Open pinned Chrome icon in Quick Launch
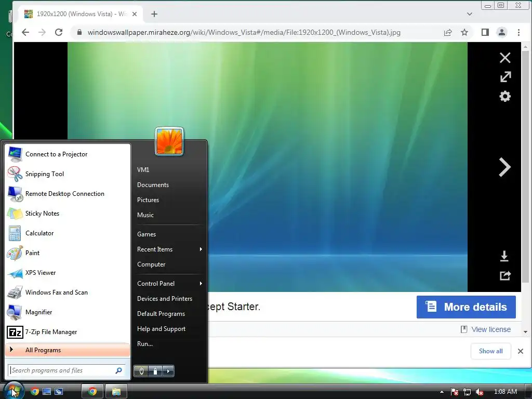Screen dimensions: 532x399 click(x=35, y=392)
